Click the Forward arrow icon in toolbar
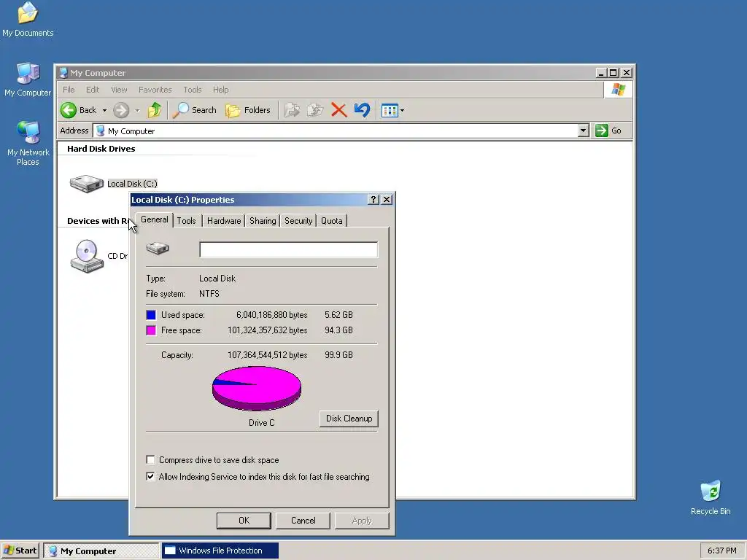This screenshot has height=560, width=747. tap(121, 110)
